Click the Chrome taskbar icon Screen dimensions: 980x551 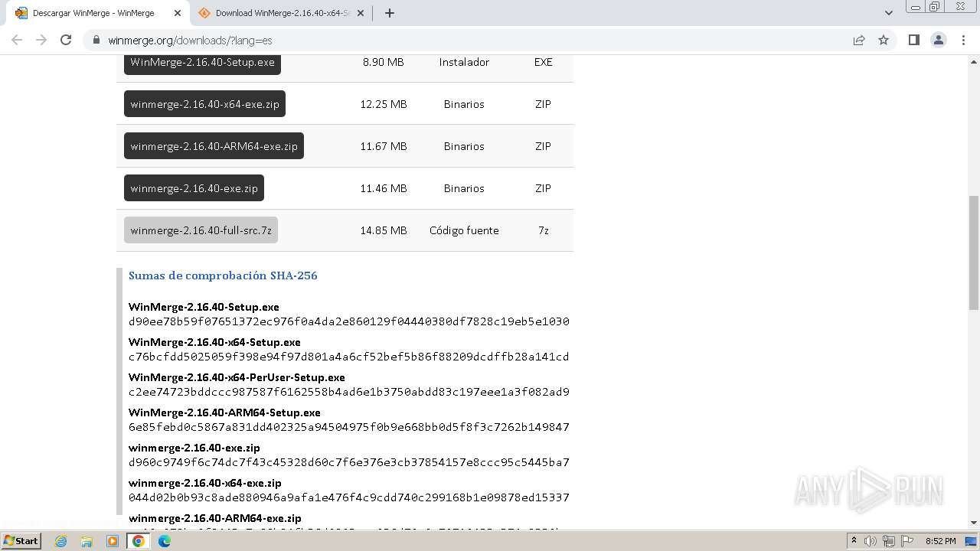[x=139, y=541]
